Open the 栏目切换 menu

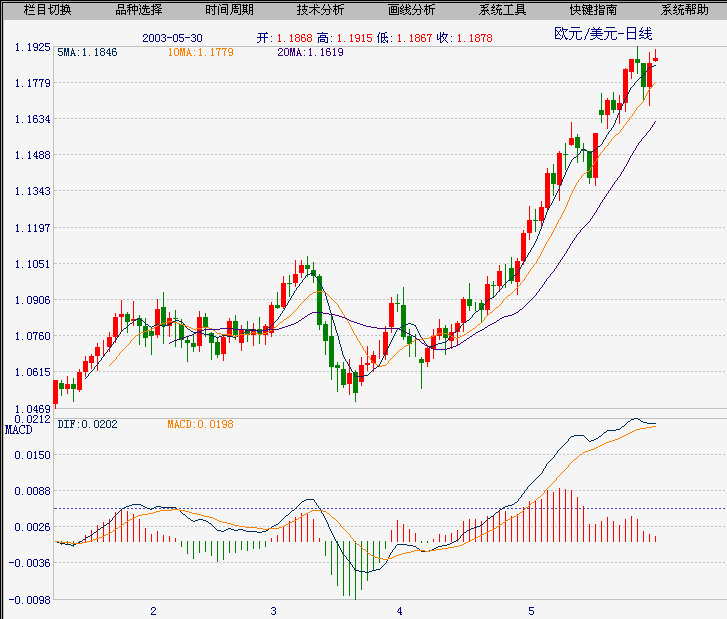(47, 10)
